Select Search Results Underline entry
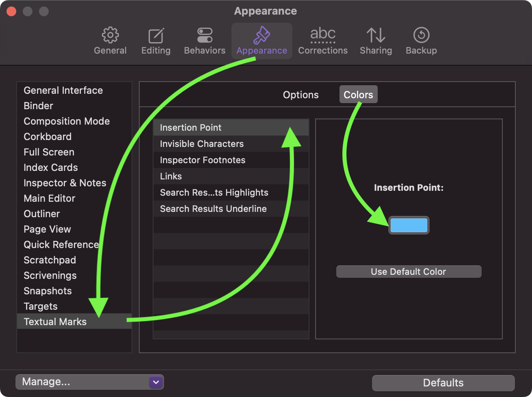The height and width of the screenshot is (397, 532). click(x=231, y=209)
